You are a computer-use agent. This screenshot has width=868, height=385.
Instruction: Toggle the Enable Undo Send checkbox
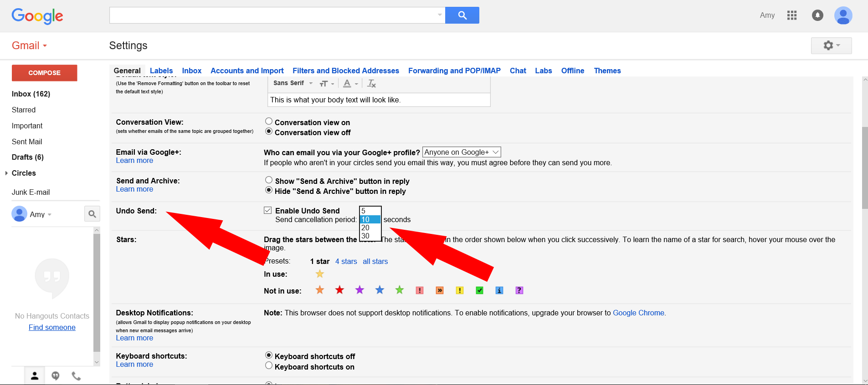coord(268,210)
